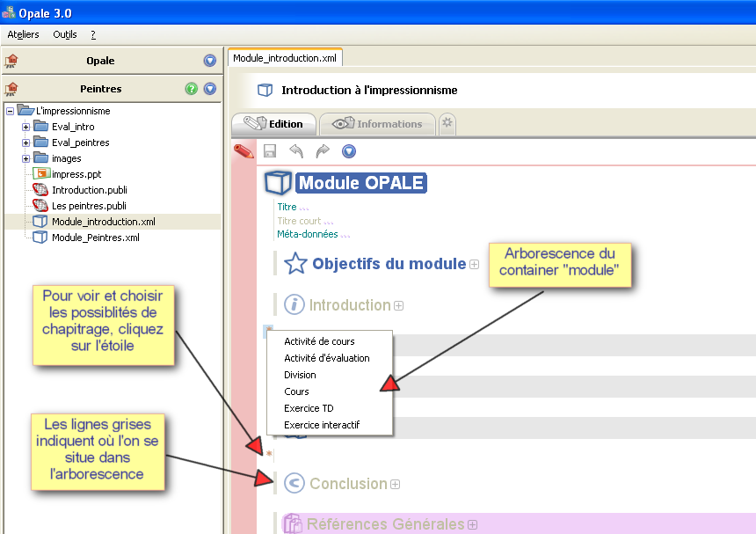Image resolution: width=756 pixels, height=534 pixels.
Task: Select the Eval_peintres tree item
Action: (81, 143)
